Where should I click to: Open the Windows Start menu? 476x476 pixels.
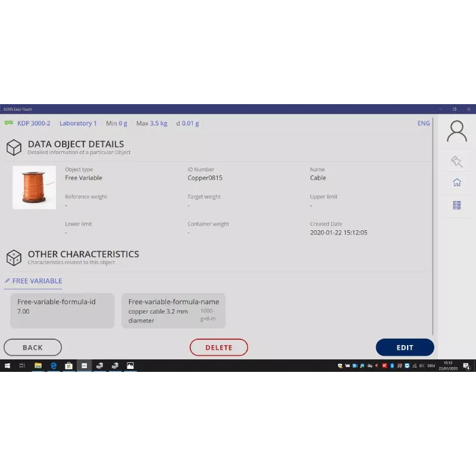8,365
